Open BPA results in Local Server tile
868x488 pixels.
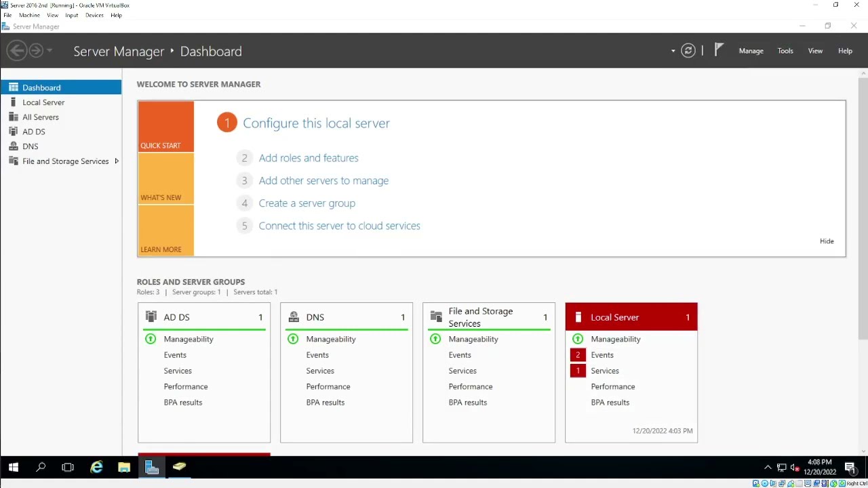pyautogui.click(x=610, y=403)
